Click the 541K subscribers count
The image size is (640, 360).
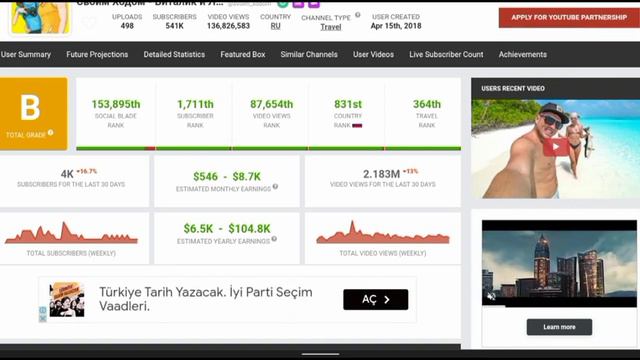pyautogui.click(x=174, y=26)
